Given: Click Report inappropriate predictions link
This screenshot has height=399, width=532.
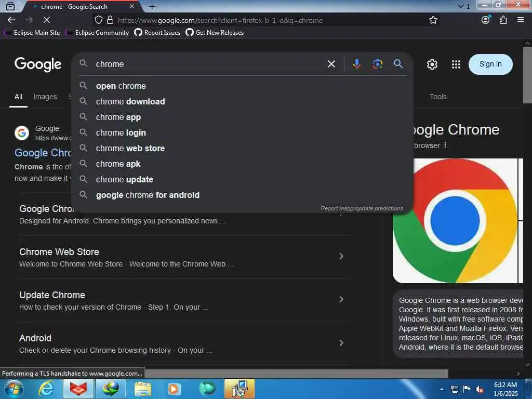Looking at the screenshot, I should (x=362, y=208).
